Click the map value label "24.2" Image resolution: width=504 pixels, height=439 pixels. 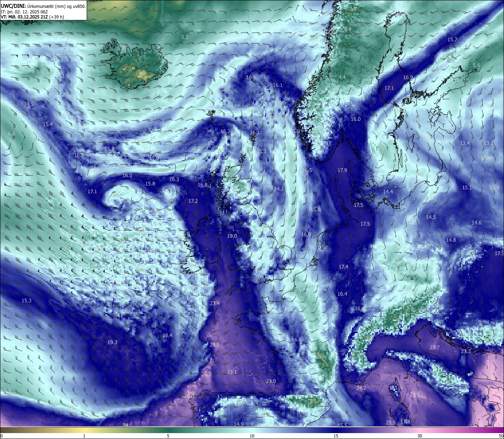pos(361,388)
